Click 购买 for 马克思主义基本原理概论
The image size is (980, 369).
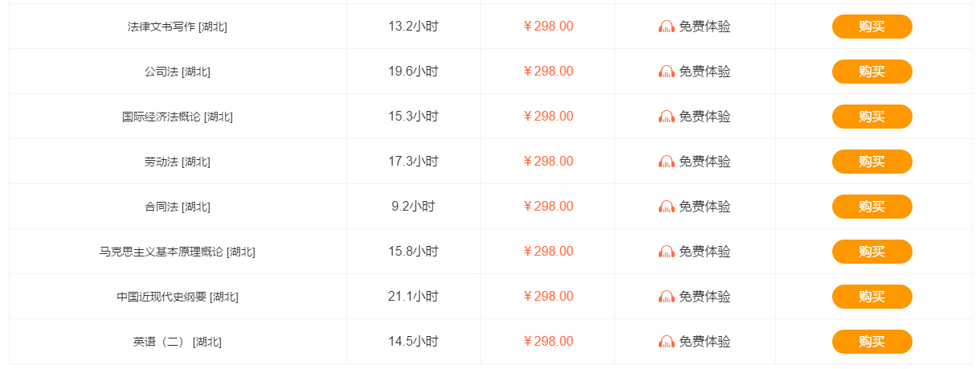872,252
